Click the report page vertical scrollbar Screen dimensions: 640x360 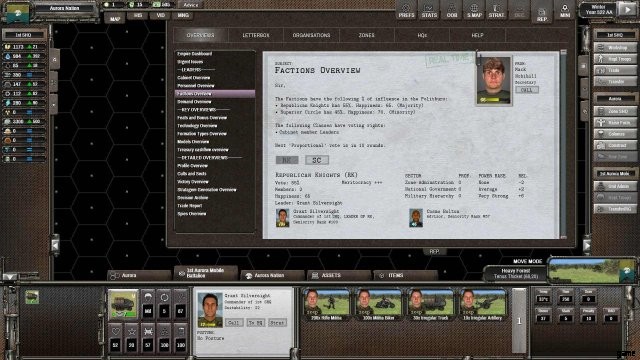[x=564, y=144]
